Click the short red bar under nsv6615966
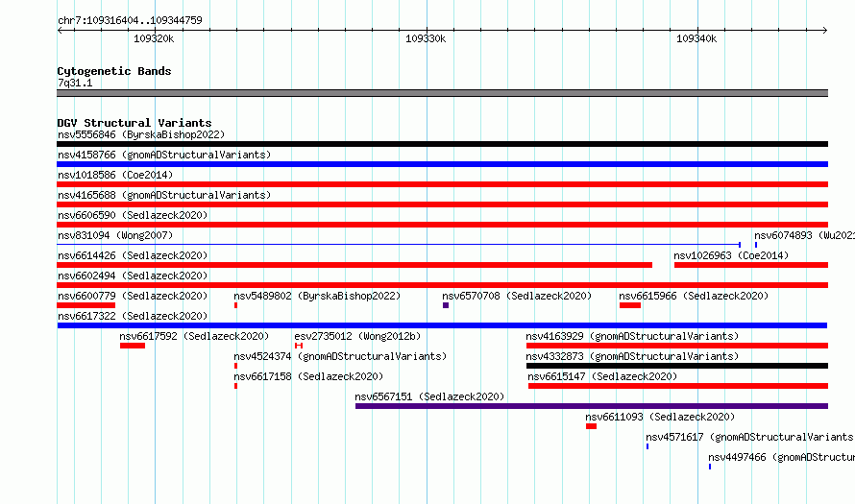The height and width of the screenshot is (504, 855). click(630, 305)
